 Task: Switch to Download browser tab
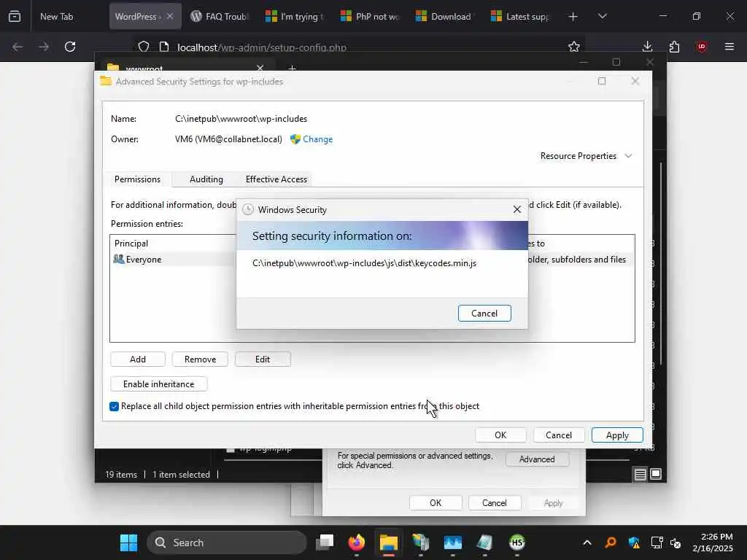tap(446, 16)
